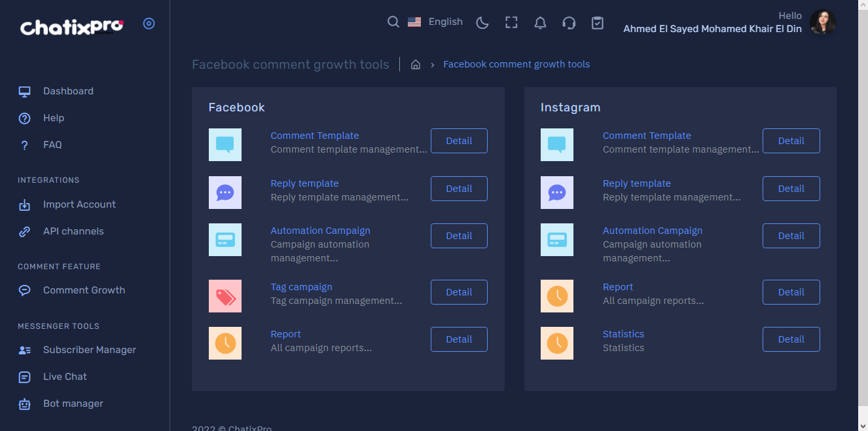This screenshot has height=431, width=868.
Task: Open Facebook Automation Campaign link
Action: (320, 231)
